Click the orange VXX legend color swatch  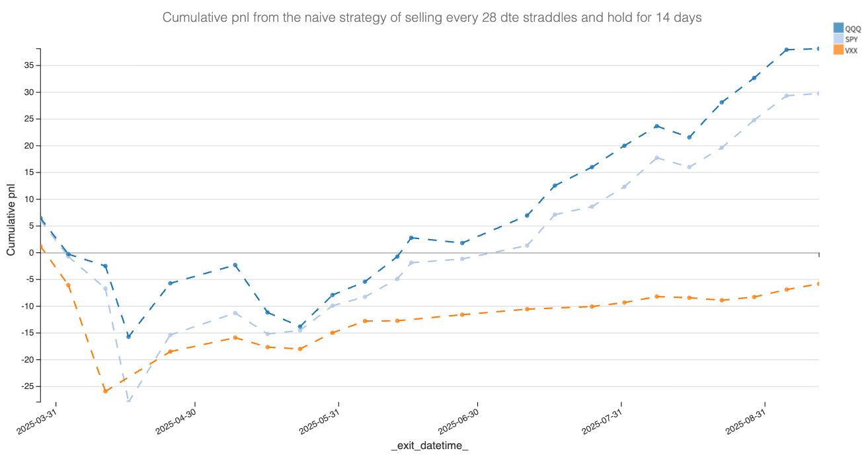(838, 50)
